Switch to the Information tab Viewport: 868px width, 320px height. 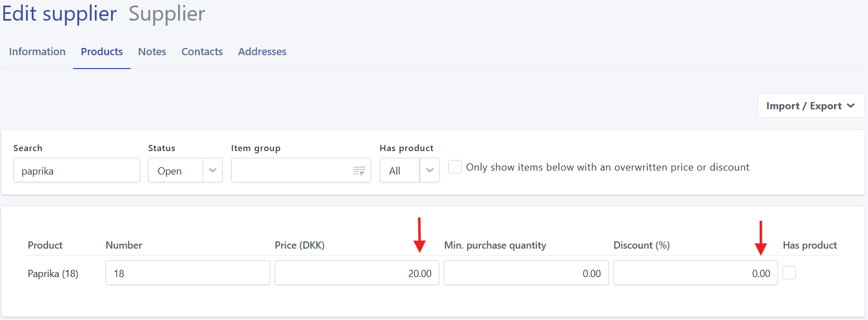coord(37,52)
